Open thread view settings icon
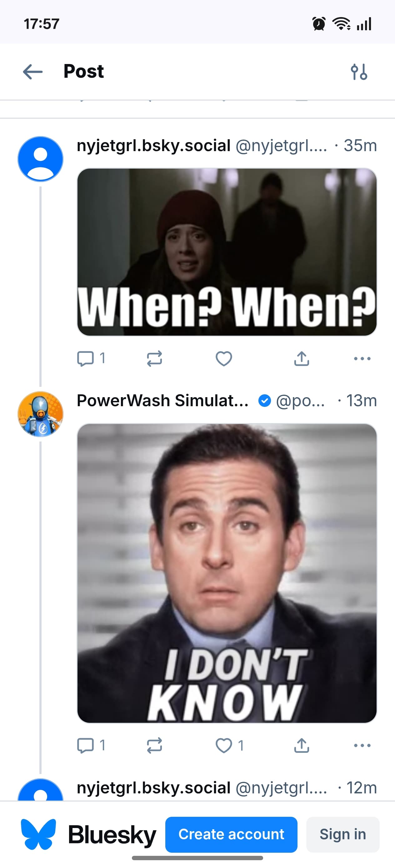The width and height of the screenshot is (395, 868). point(358,72)
